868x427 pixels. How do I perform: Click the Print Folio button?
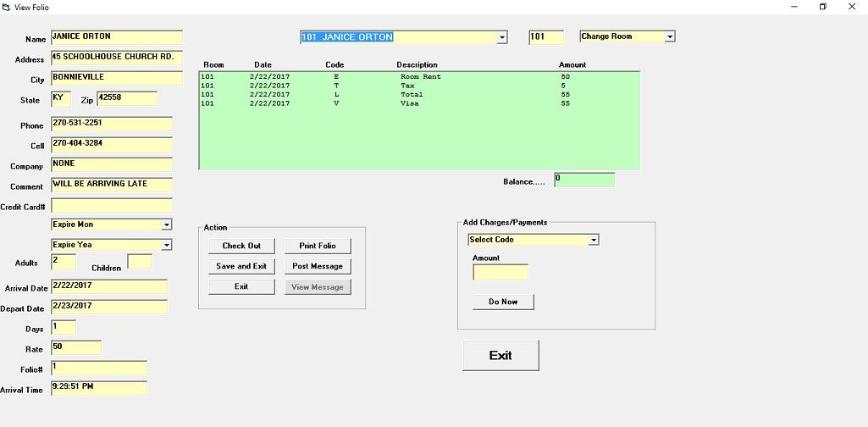318,246
